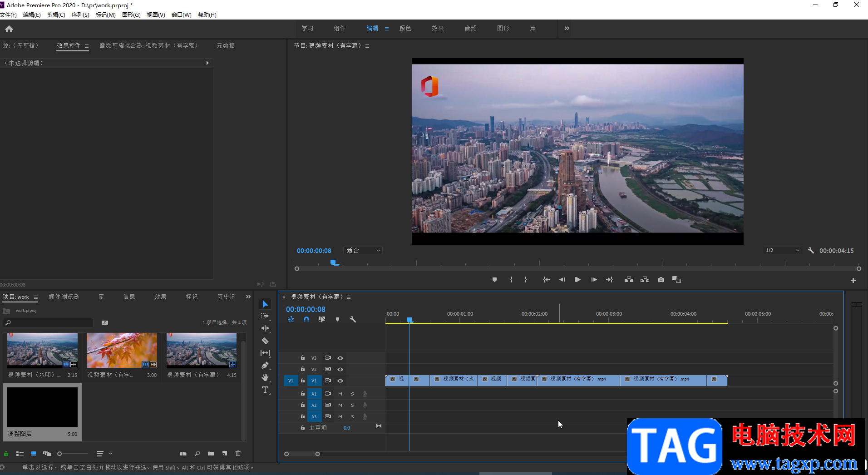Toggle sync lock on V2 track

tap(328, 369)
